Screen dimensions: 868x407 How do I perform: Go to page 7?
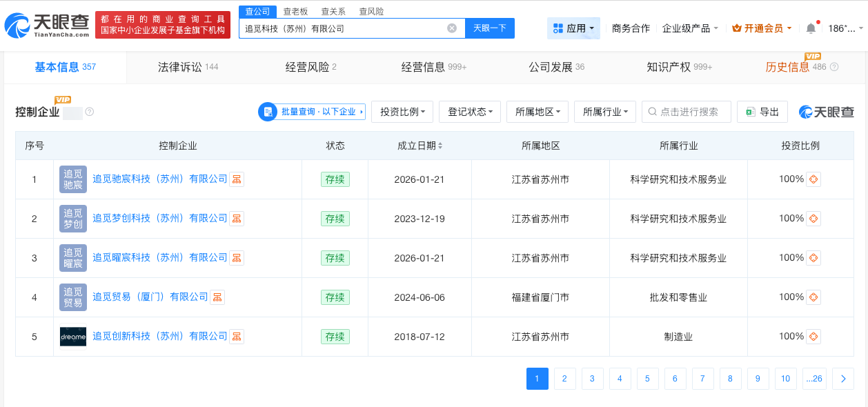pos(702,378)
